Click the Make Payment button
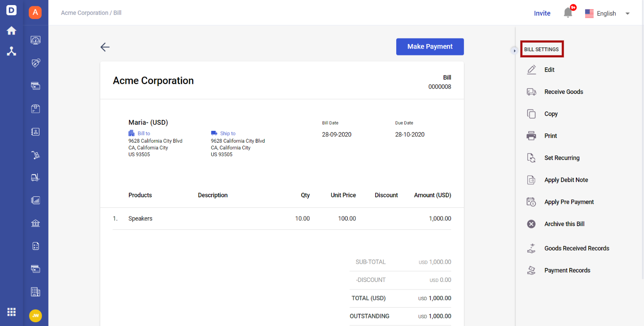 click(x=430, y=47)
